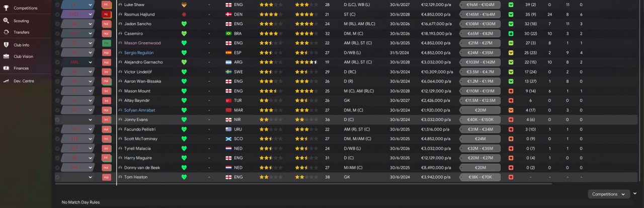Click Casemiro's €18,193,000 p/a wage
Screen dimensions: 644x208
[436, 33]
